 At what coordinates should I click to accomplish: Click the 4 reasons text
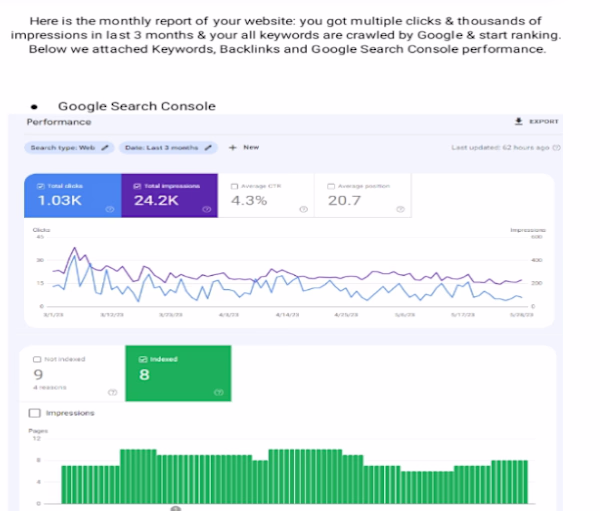pyautogui.click(x=50, y=387)
